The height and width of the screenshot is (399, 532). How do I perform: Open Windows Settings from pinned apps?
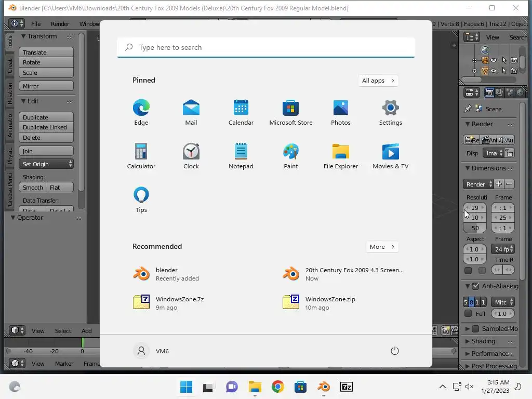tap(391, 113)
